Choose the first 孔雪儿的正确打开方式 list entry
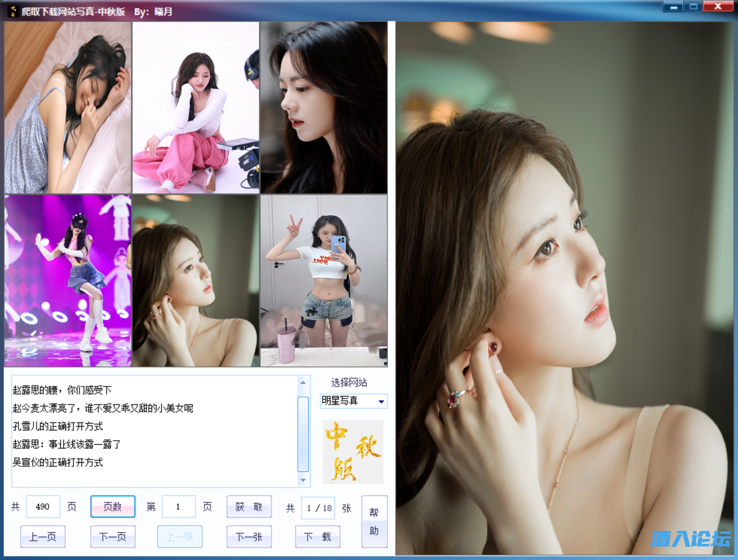Image resolution: width=738 pixels, height=560 pixels. (x=58, y=426)
